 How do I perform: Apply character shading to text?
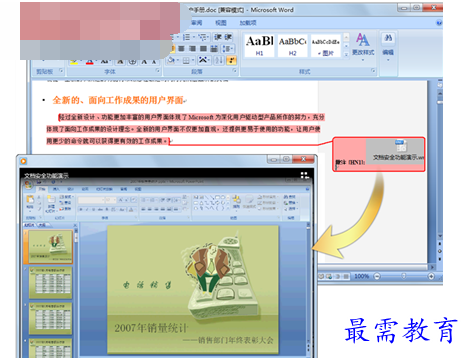coord(120,61)
